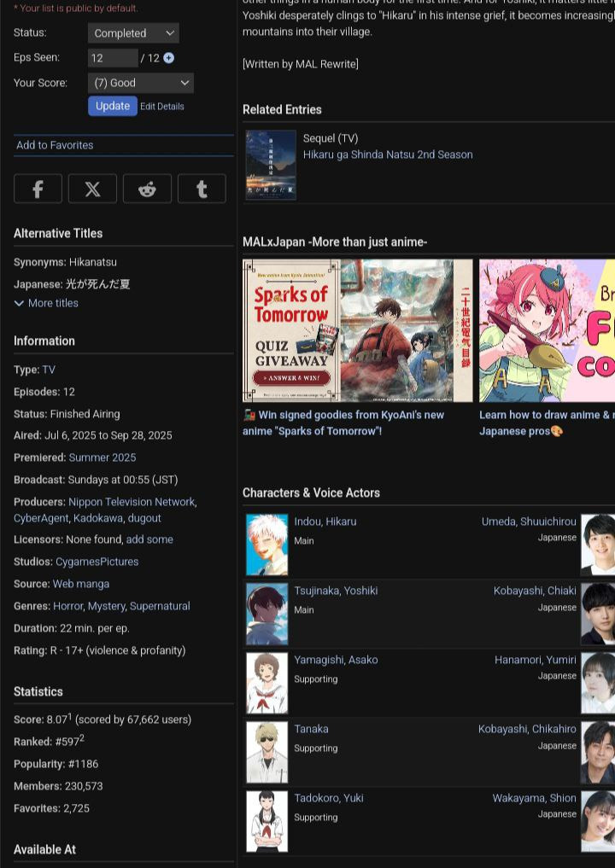Share on Tumblr icon button
Image resolution: width=615 pixels, height=868 pixels.
[202, 189]
